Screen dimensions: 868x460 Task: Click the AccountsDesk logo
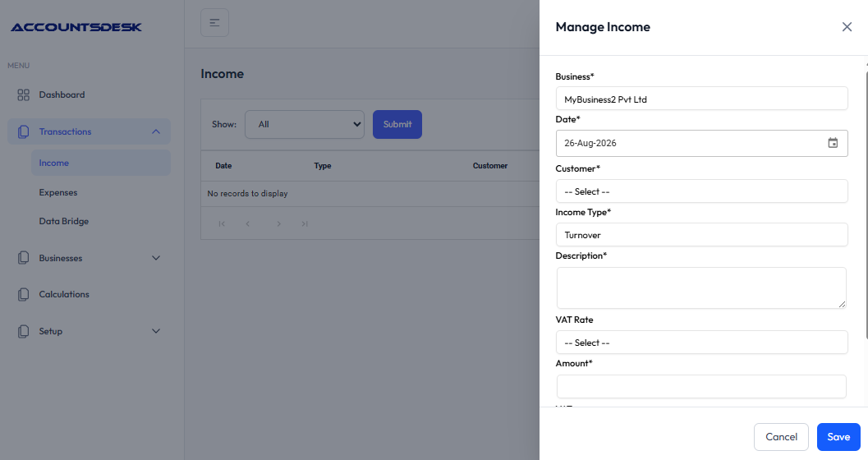pos(76,27)
